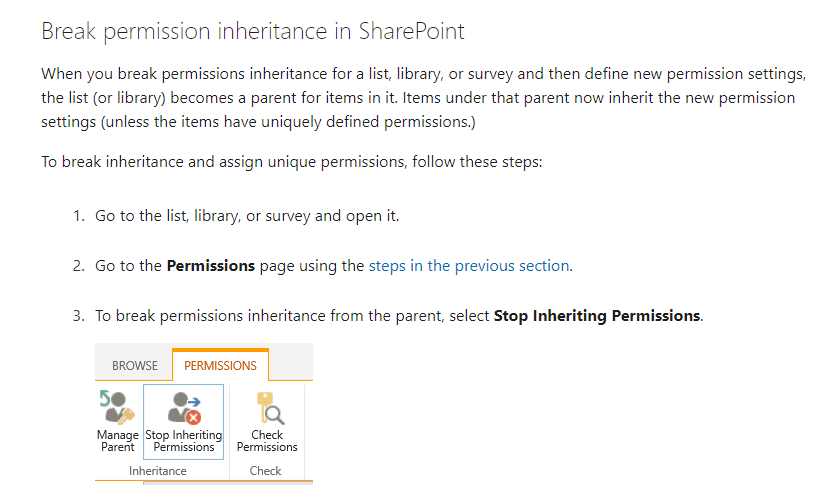This screenshot has height=500, width=838.
Task: Click the To break inheritance and assign sentence
Action: pyautogui.click(x=292, y=161)
